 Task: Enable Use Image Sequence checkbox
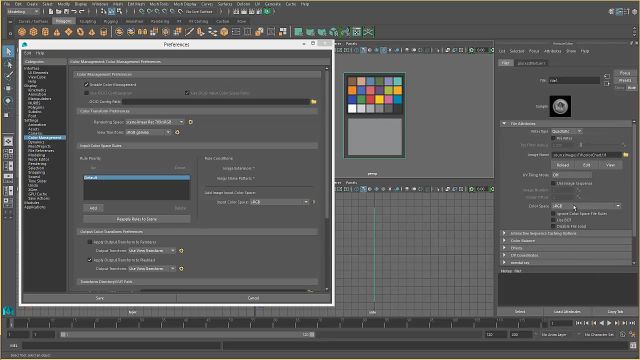pyautogui.click(x=553, y=183)
